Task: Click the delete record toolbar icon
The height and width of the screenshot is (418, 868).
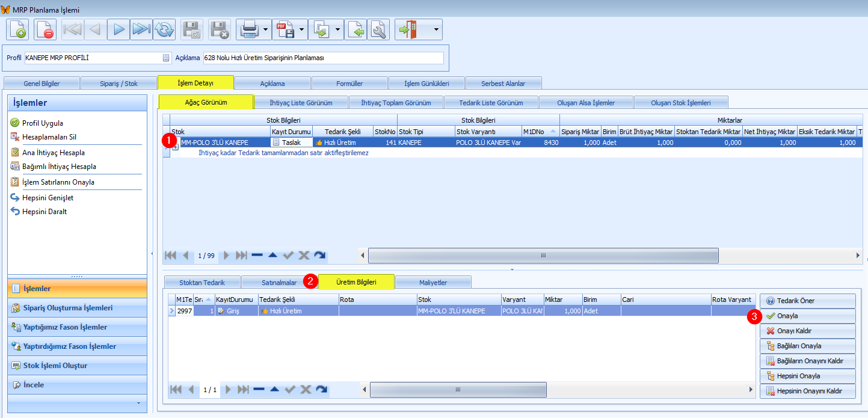Action: [x=46, y=29]
